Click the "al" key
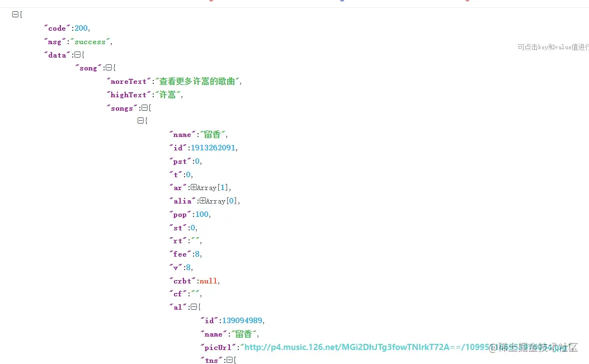The width and height of the screenshot is (589, 364). pos(178,308)
